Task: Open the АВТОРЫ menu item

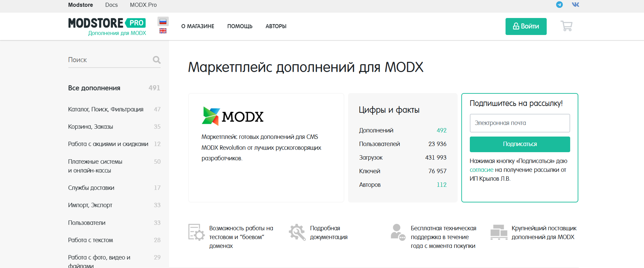Action: [276, 26]
